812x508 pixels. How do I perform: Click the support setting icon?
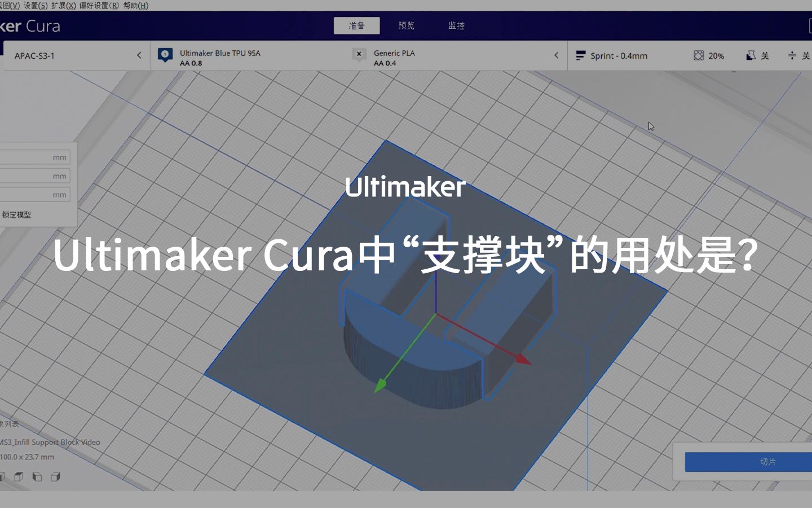pos(751,55)
